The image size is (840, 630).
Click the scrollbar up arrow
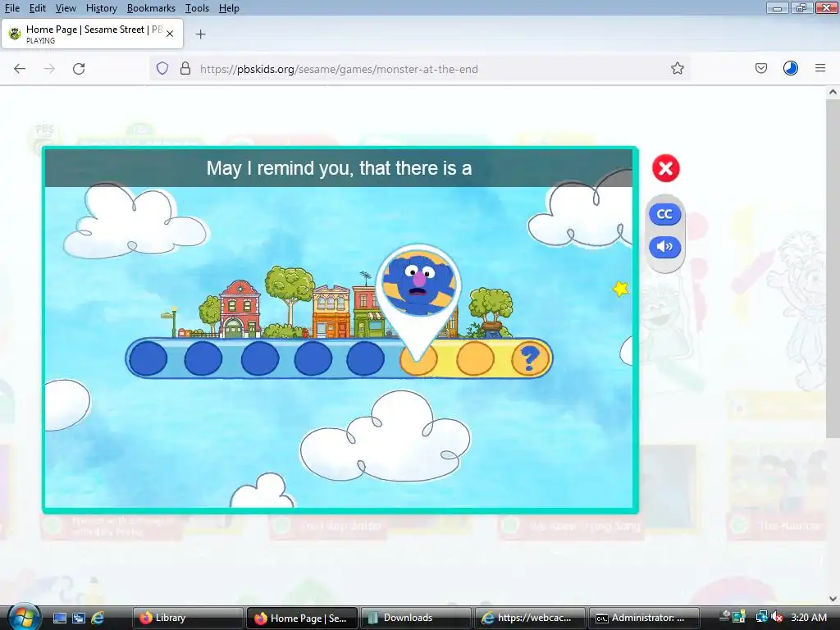pyautogui.click(x=833, y=92)
